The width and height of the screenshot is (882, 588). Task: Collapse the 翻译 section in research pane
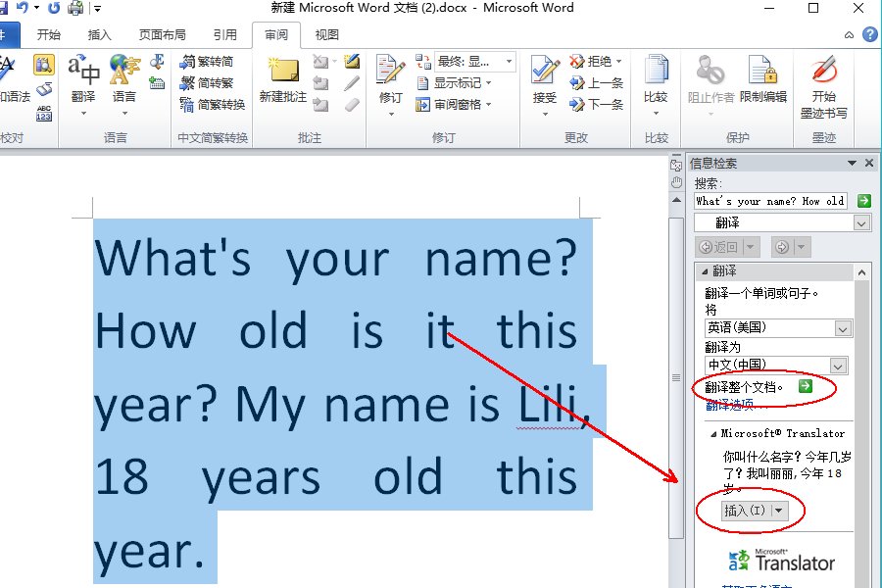(706, 270)
